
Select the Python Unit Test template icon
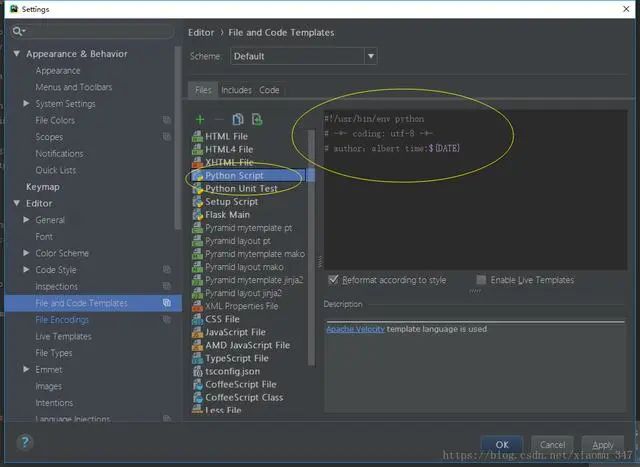click(198, 188)
